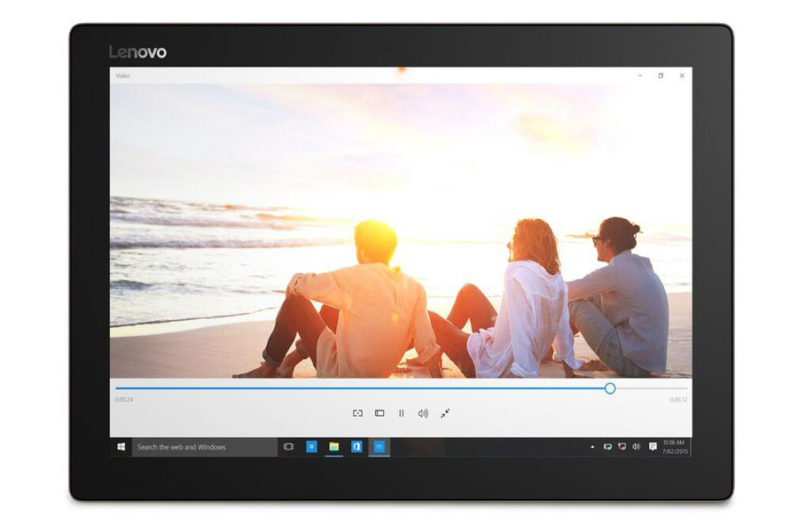The height and width of the screenshot is (532, 798).
Task: Open Task View from the taskbar
Action: [x=288, y=447]
